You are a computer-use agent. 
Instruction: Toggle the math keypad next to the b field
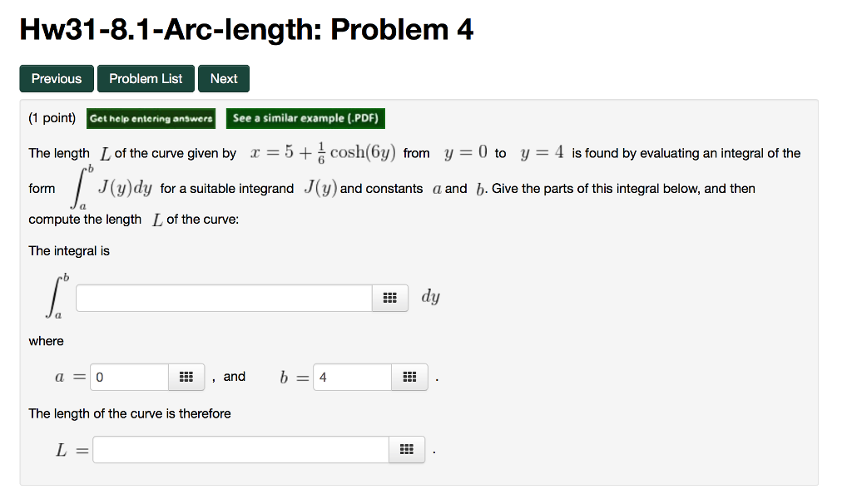tap(409, 377)
